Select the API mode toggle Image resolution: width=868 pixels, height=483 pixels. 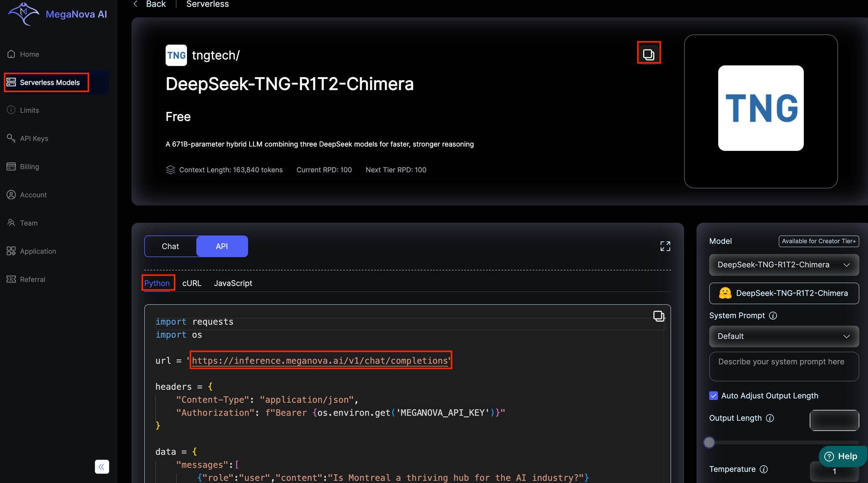(222, 246)
